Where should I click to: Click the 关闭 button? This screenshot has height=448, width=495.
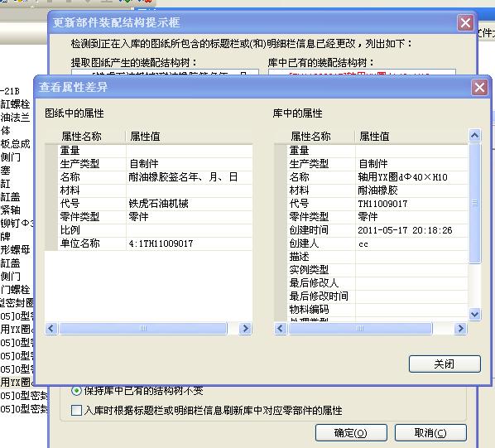coord(445,364)
